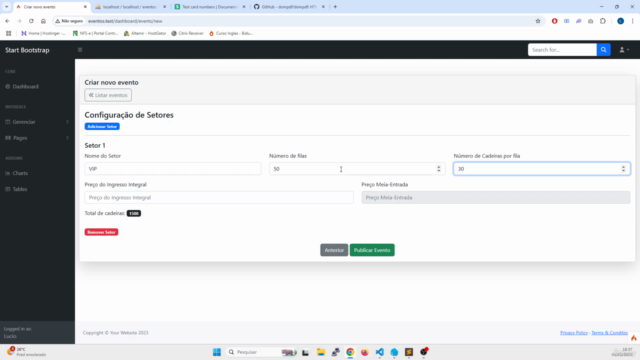The width and height of the screenshot is (640, 360).
Task: Click the Não seguro security indicator
Action: (x=69, y=21)
